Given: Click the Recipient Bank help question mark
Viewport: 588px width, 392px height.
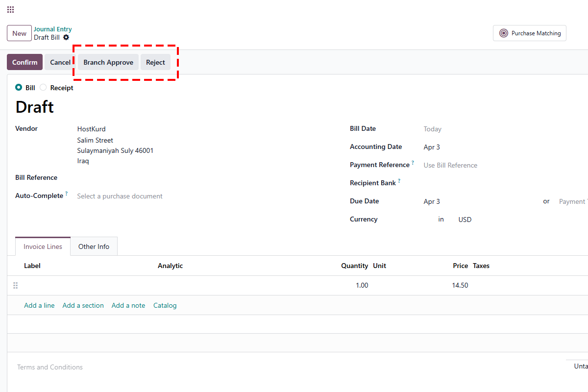Looking at the screenshot, I should click(399, 181).
